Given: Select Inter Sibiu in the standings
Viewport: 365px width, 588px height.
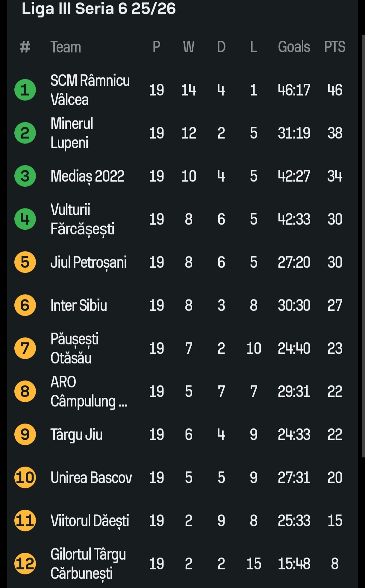Looking at the screenshot, I should coord(79,305).
